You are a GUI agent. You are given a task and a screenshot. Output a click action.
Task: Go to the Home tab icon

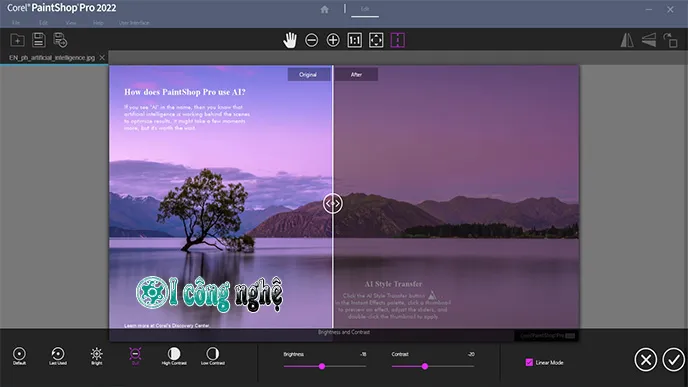pos(325,9)
